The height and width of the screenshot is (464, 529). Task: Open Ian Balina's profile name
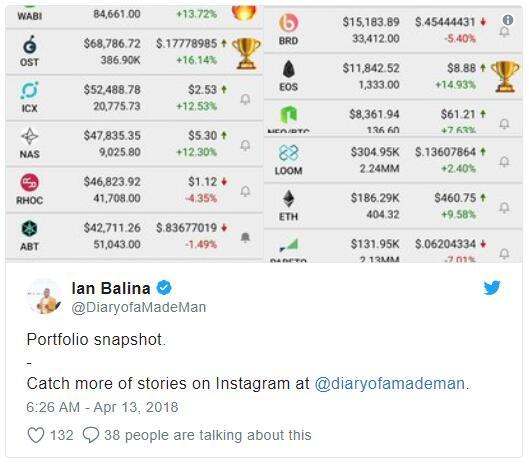pyautogui.click(x=111, y=289)
